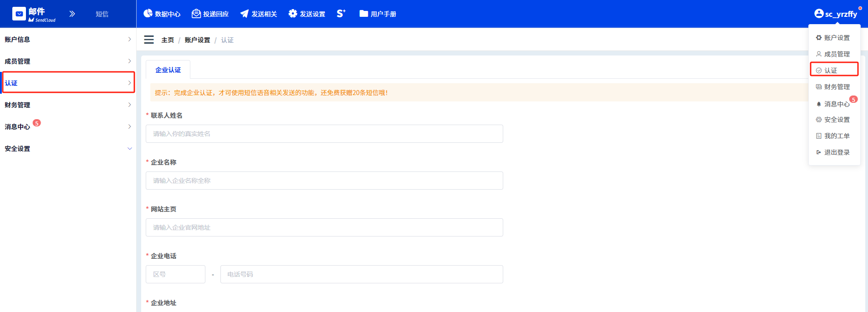Screen dimensions: 868x312
Task: Click 退出登录 logout icon
Action: (x=819, y=152)
